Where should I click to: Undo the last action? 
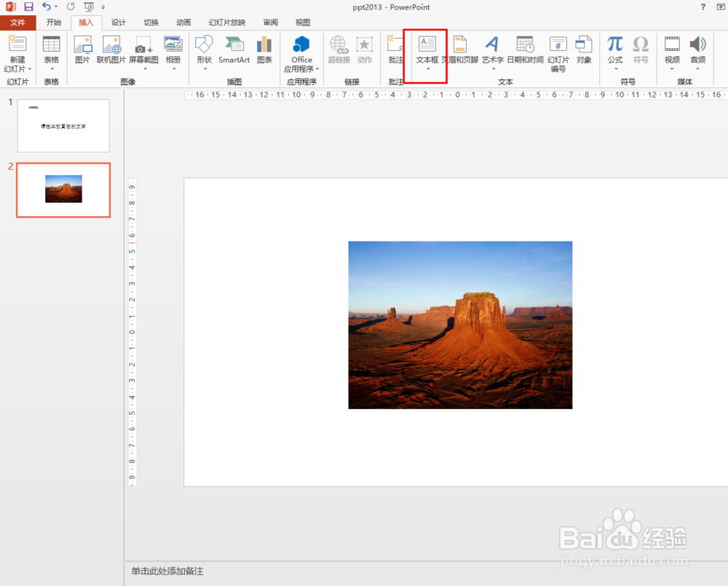(x=47, y=7)
